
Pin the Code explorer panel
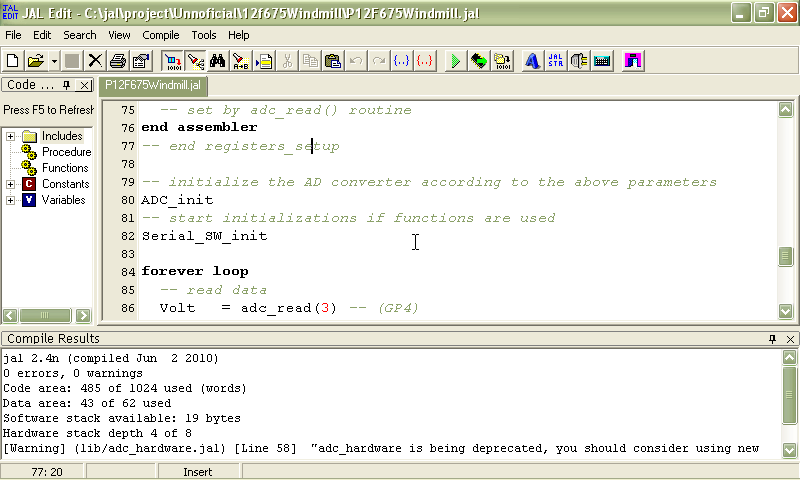point(67,86)
